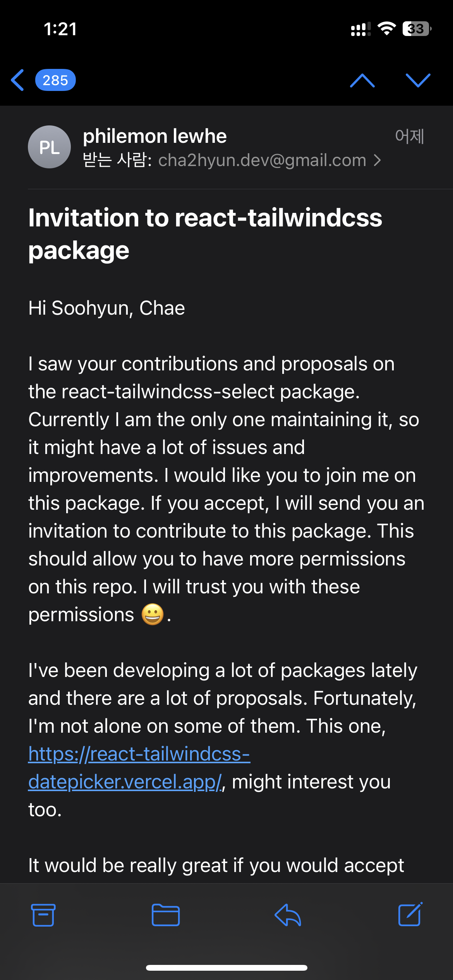Tap sender name philemon lewhe
The width and height of the screenshot is (453, 980).
pos(154,136)
